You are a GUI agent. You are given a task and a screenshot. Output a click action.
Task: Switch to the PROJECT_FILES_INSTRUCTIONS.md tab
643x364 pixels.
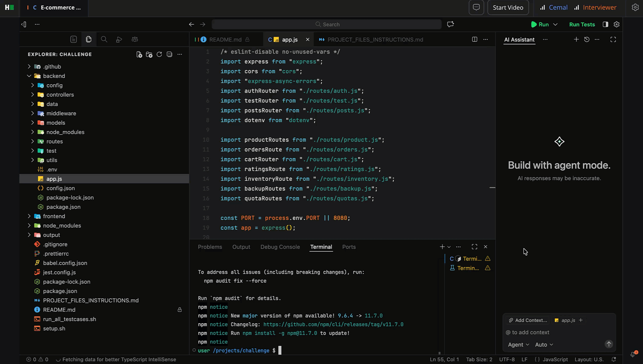click(375, 39)
